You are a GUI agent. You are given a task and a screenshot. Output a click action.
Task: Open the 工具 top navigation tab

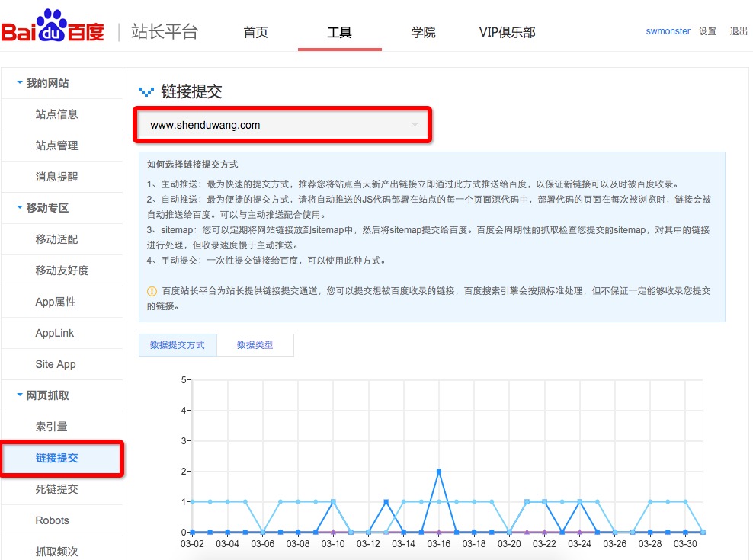pos(339,33)
